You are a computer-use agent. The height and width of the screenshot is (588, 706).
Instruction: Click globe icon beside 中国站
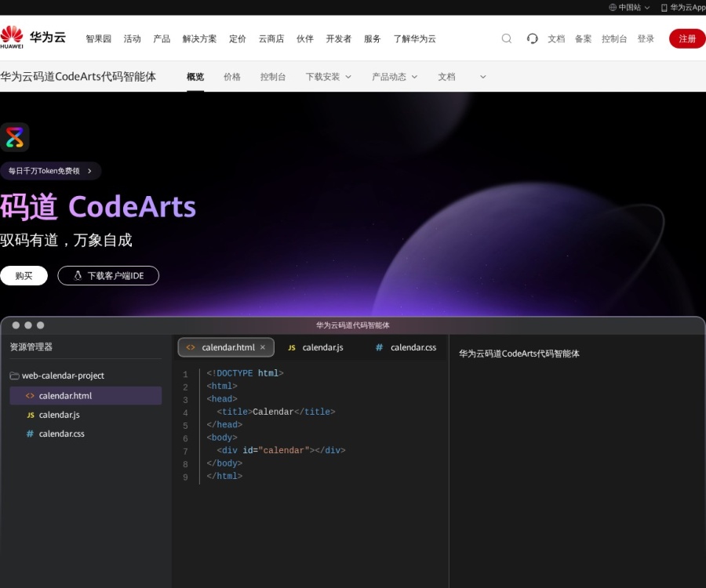tap(613, 7)
